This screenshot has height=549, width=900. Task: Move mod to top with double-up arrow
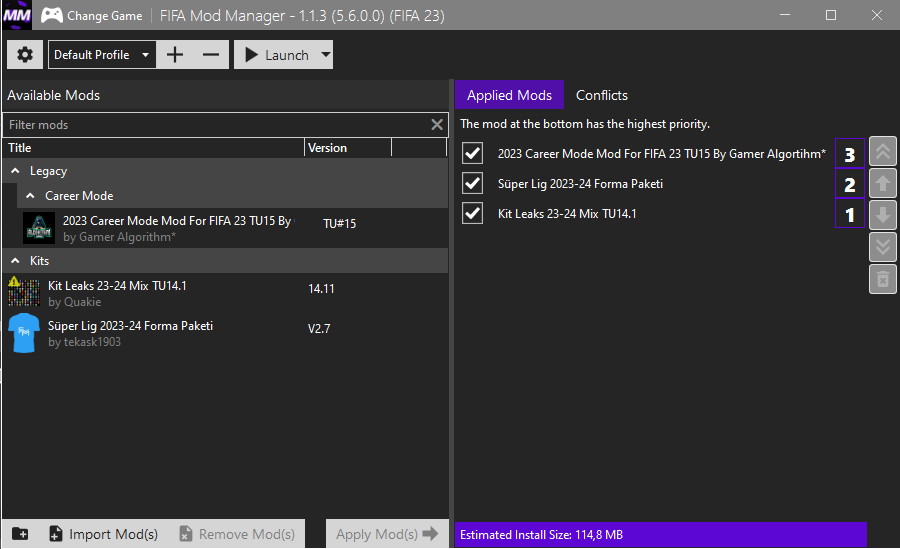coord(883,152)
